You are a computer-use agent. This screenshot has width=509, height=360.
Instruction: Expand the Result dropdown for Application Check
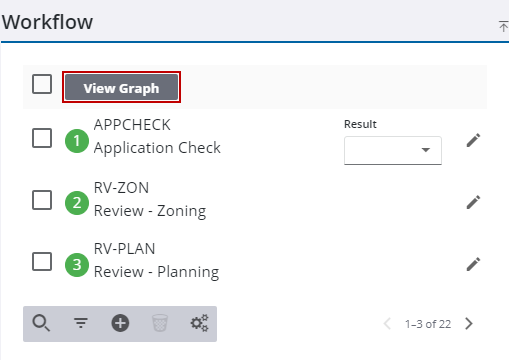[393, 150]
